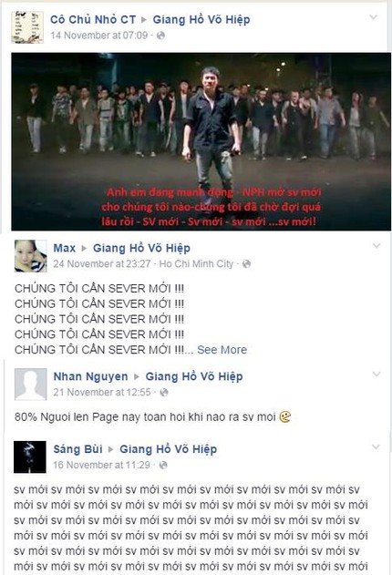The image size is (392, 575).
Task: Open the crowd photo in the first post
Action: (201, 141)
